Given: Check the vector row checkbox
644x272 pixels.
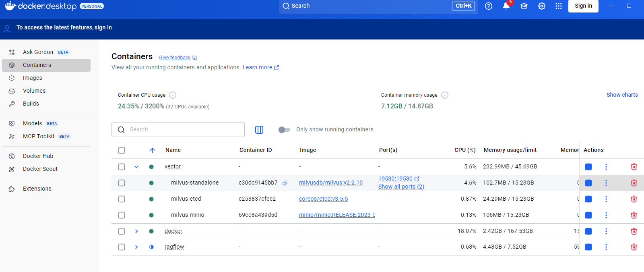Looking at the screenshot, I should pos(122,167).
